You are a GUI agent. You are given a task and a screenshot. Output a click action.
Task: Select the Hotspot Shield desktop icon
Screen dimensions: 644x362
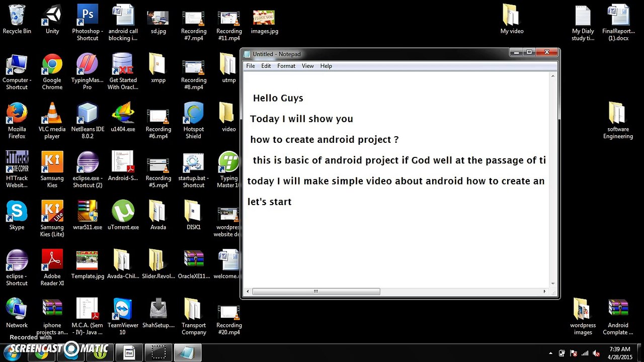click(193, 114)
